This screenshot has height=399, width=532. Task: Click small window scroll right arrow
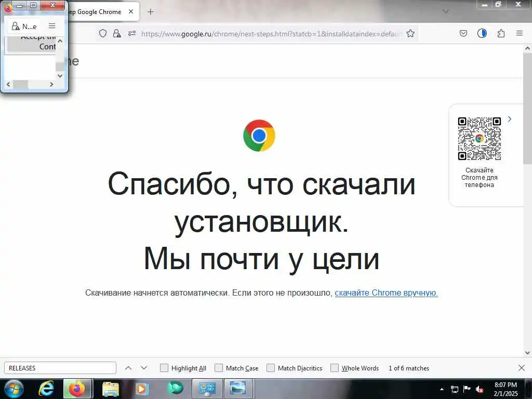pyautogui.click(x=51, y=84)
